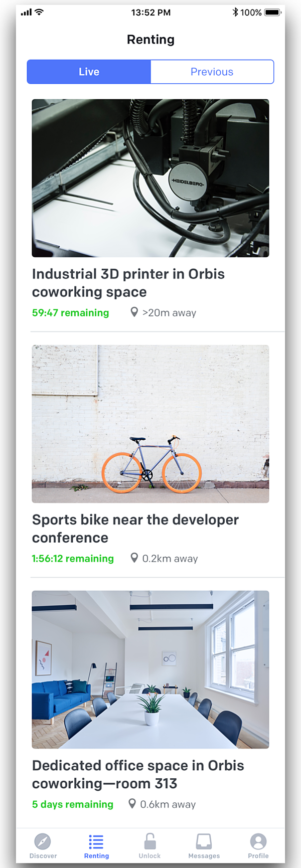This screenshot has height=868, width=301.
Task: Tap the 5 days remaining label
Action: [73, 804]
